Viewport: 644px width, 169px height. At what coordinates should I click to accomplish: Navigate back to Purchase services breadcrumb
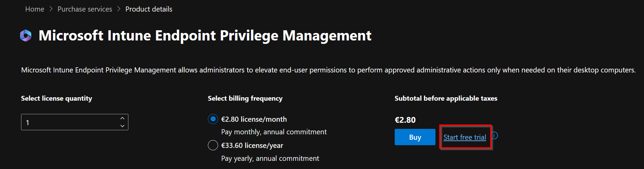[x=85, y=9]
